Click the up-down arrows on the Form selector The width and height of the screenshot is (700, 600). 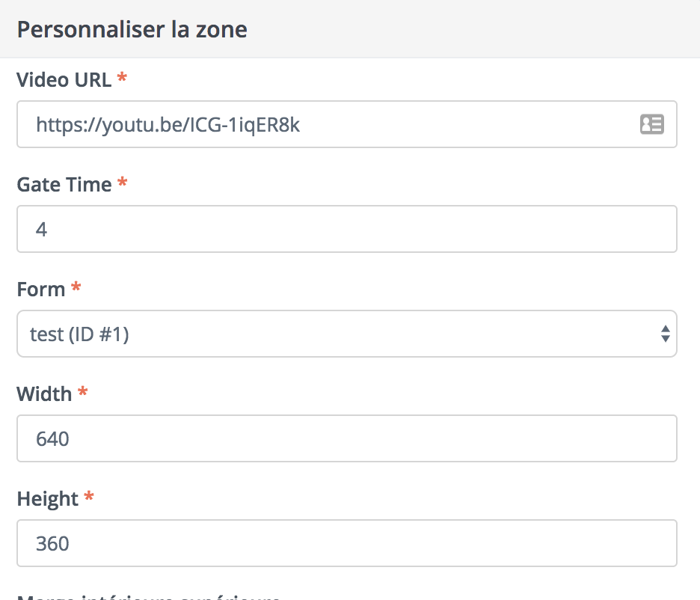click(x=665, y=334)
